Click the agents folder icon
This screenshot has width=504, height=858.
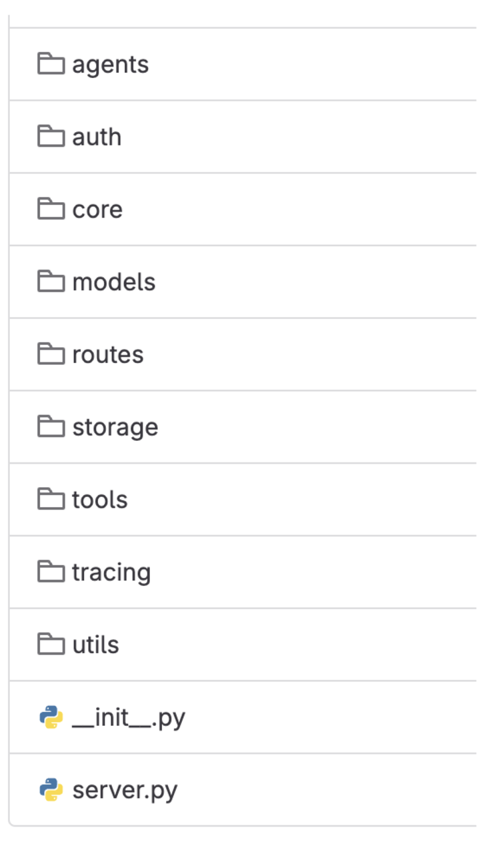pos(51,64)
